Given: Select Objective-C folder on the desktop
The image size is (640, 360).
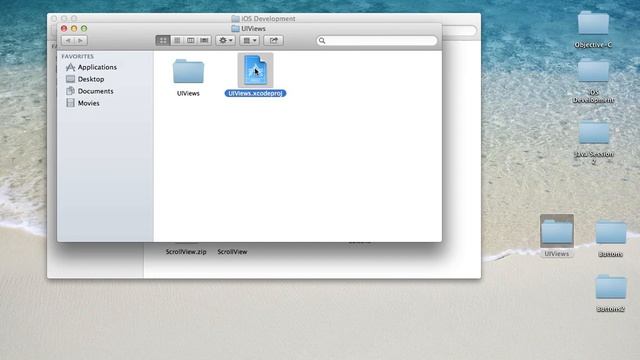Looking at the screenshot, I should 593,23.
